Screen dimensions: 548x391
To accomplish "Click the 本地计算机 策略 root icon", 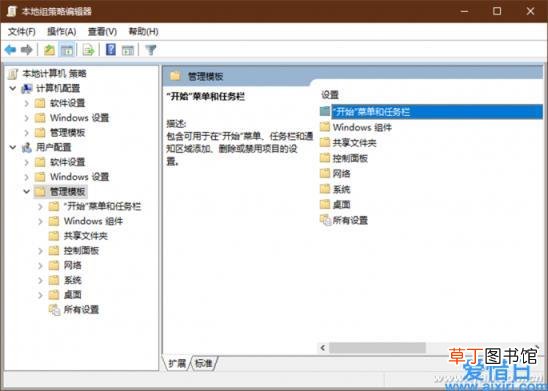I will [13, 74].
